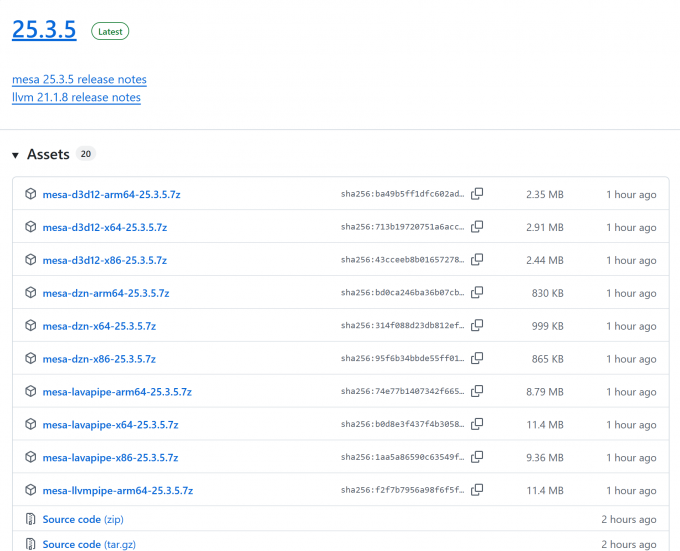The image size is (680, 551).
Task: Click the 865 KB file size
Action: (x=548, y=359)
